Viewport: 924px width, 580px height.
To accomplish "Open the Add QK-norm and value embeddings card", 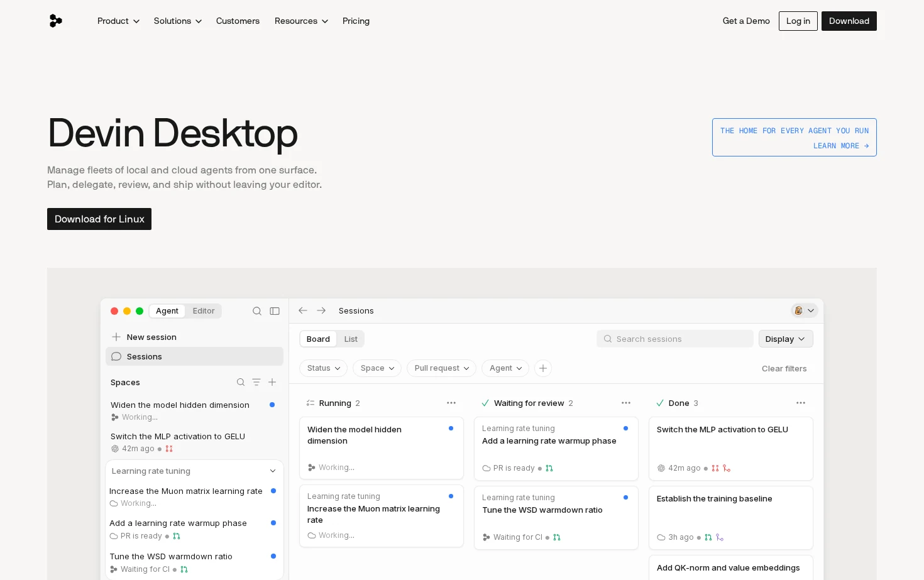I will [731, 567].
